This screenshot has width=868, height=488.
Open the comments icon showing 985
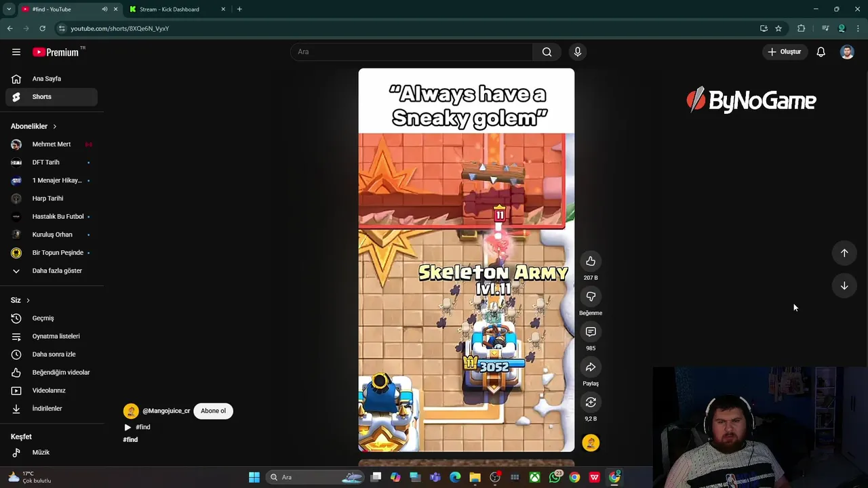click(591, 332)
